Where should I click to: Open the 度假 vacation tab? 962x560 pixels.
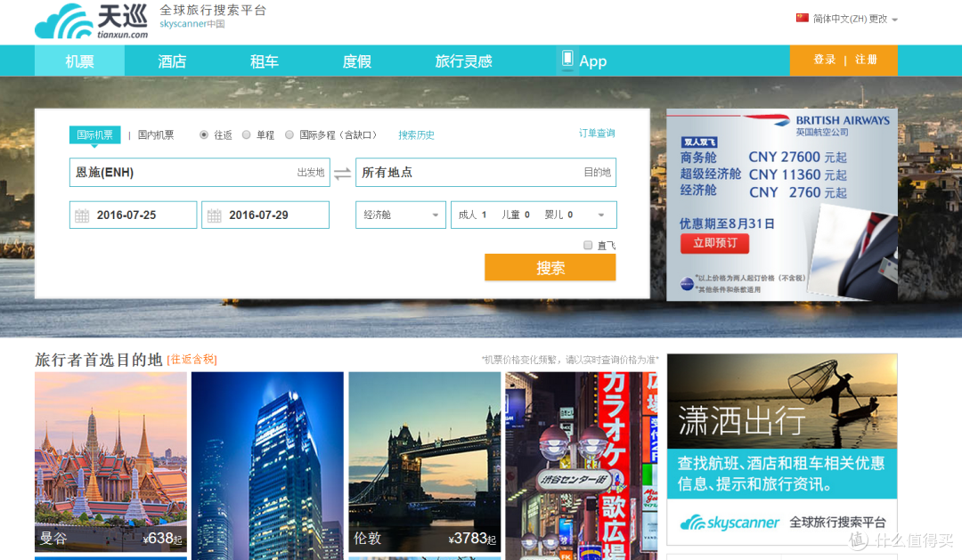[x=357, y=61]
